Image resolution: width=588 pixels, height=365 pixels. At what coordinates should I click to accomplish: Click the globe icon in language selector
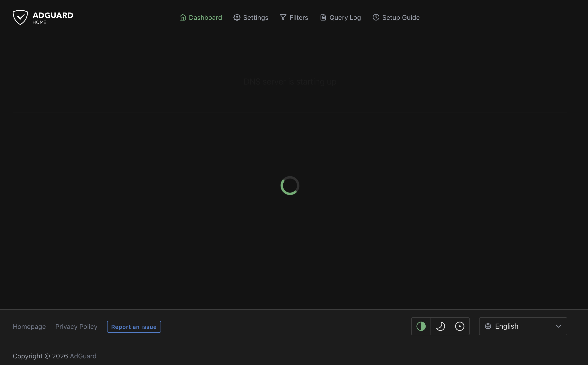coord(488,326)
